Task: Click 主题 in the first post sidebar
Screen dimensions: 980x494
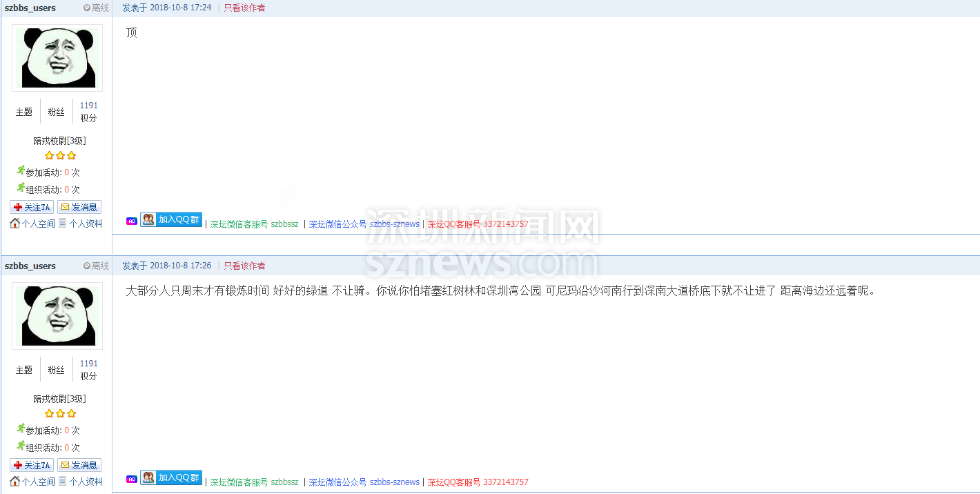Action: click(24, 112)
